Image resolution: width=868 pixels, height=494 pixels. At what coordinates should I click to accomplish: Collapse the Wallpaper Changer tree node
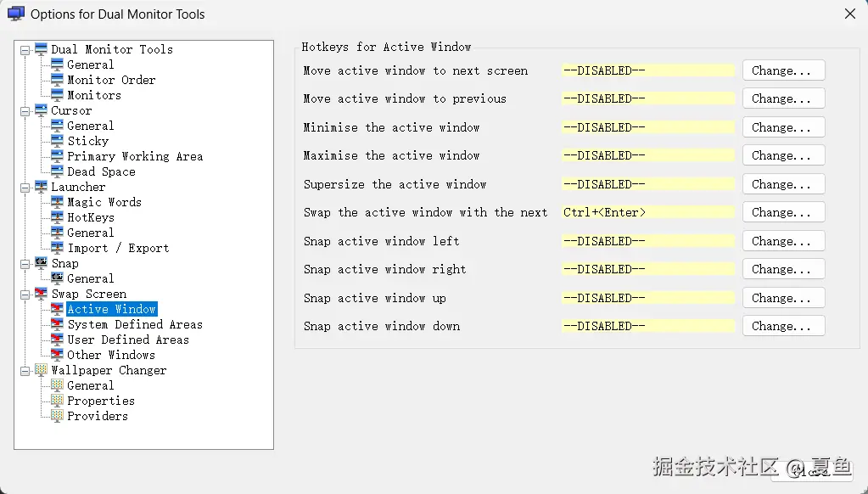pyautogui.click(x=25, y=370)
